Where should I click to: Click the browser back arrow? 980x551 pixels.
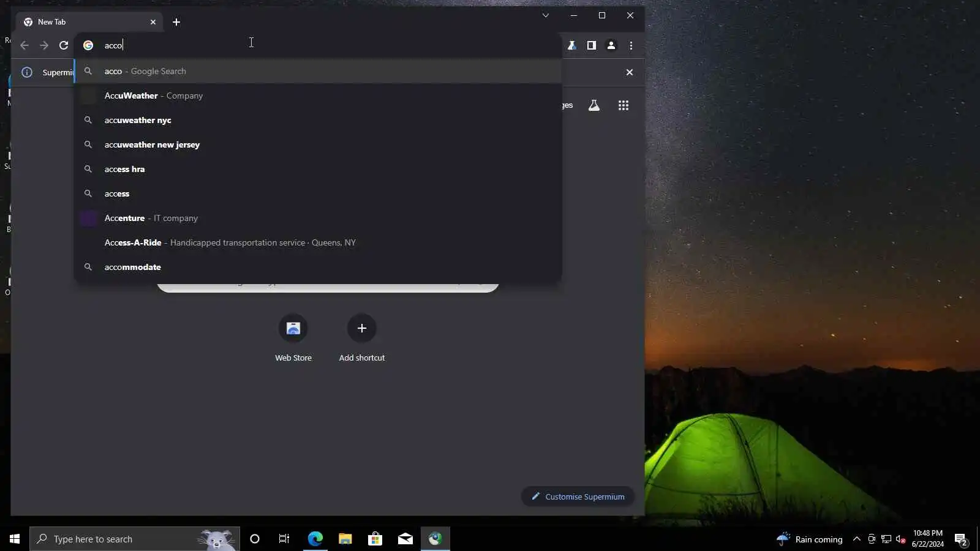tap(24, 45)
